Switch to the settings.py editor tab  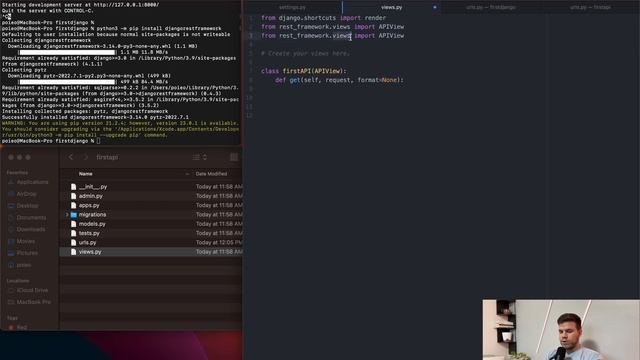[292, 7]
